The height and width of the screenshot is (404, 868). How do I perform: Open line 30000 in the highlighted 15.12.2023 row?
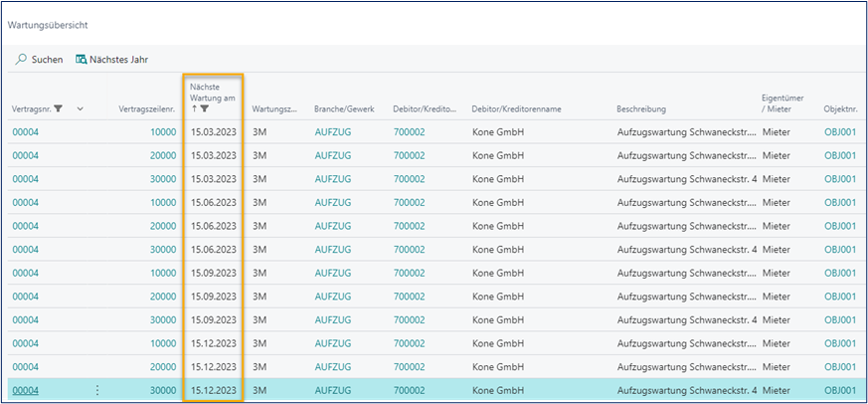(163, 390)
